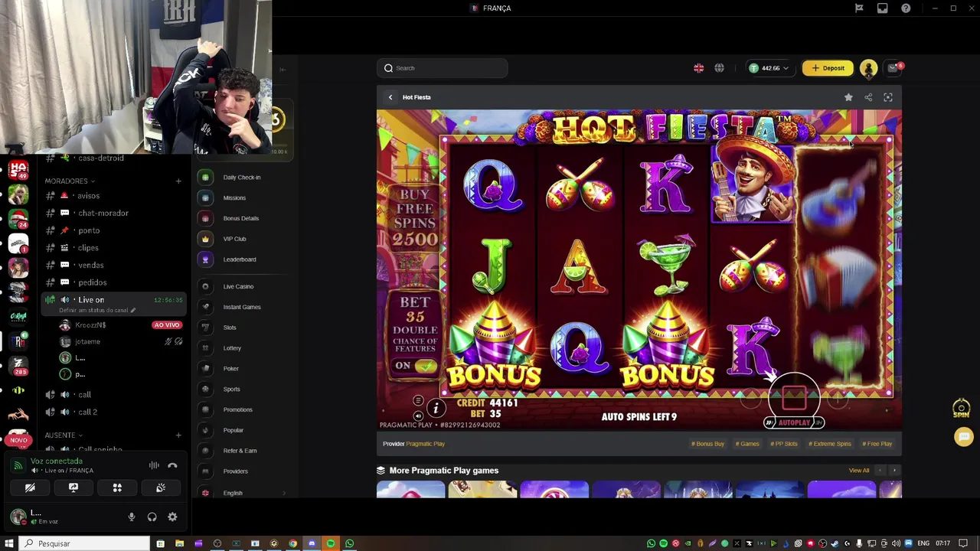Open Discord activities button
This screenshot has width=980, height=551.
pyautogui.click(x=117, y=487)
